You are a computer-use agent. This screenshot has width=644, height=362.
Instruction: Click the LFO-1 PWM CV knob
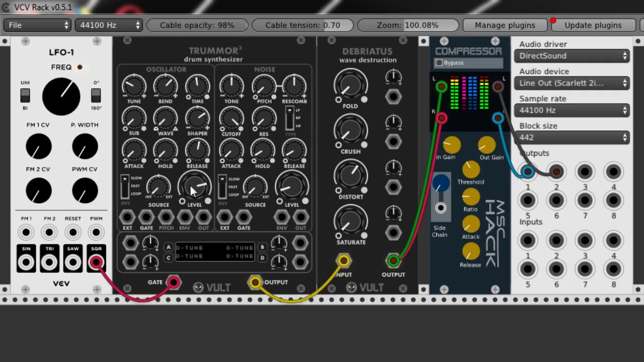pyautogui.click(x=85, y=191)
